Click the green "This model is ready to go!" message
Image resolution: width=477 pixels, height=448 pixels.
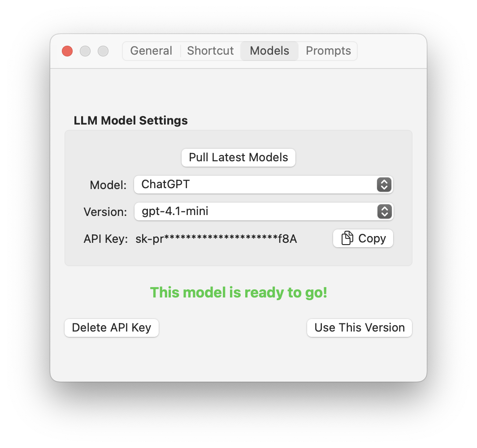coord(239,293)
